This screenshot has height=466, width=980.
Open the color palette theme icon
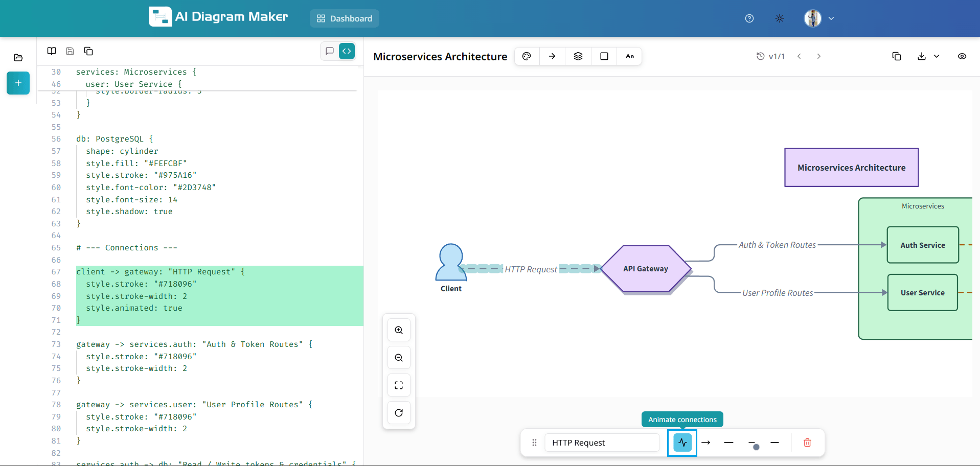tap(527, 56)
